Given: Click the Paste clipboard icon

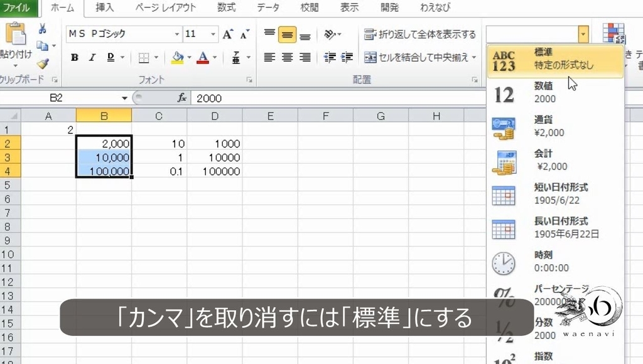Looking at the screenshot, I should 16,35.
